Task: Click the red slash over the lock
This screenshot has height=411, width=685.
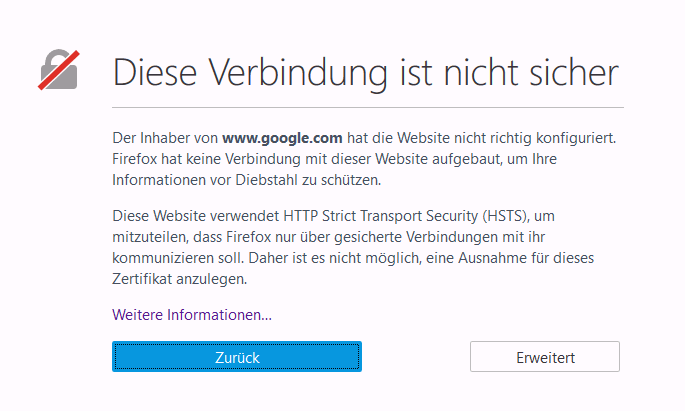Action: (59, 70)
